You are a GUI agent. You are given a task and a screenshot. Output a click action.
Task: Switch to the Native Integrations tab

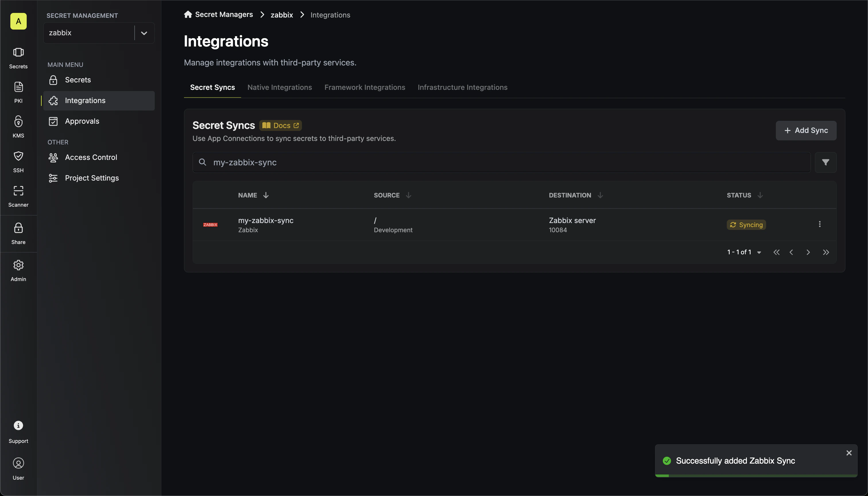tap(279, 87)
